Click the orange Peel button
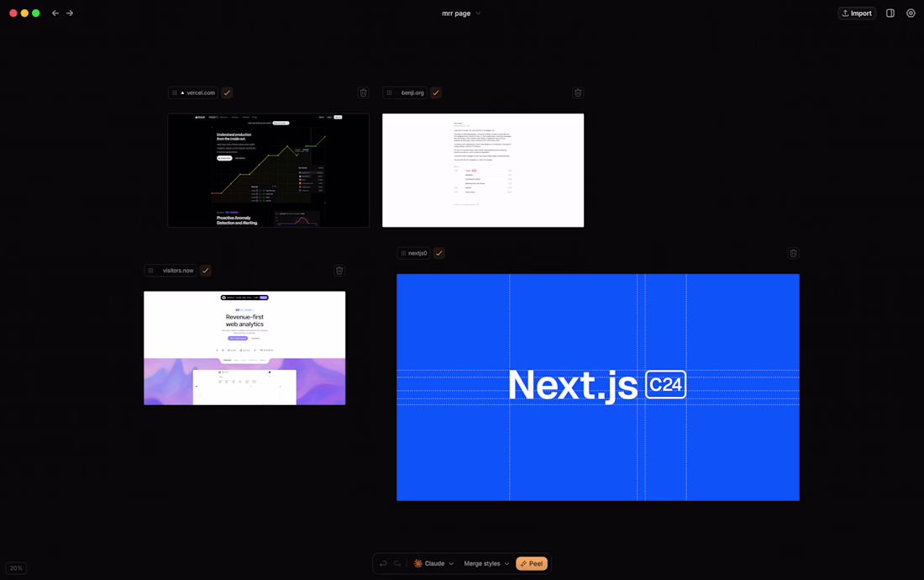The image size is (924, 580). (532, 563)
